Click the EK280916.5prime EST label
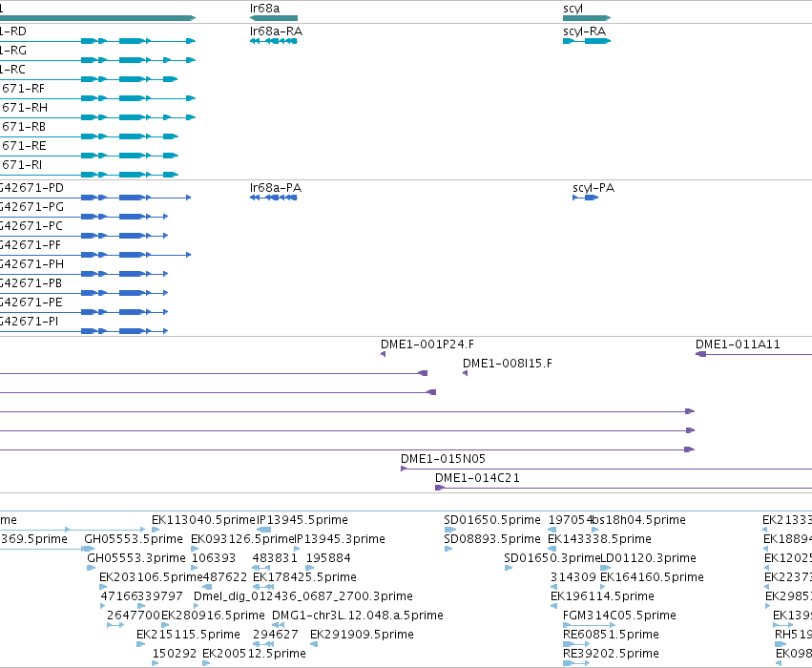 213,616
